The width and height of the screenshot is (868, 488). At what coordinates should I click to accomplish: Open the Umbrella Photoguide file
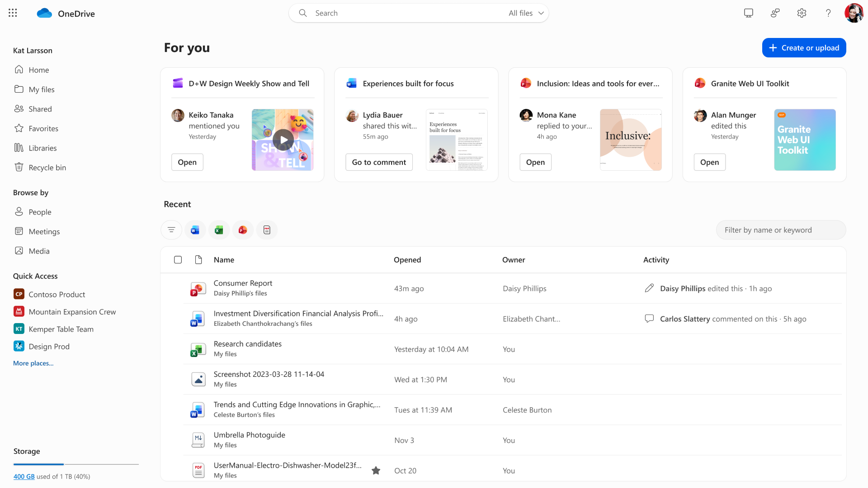tap(249, 435)
